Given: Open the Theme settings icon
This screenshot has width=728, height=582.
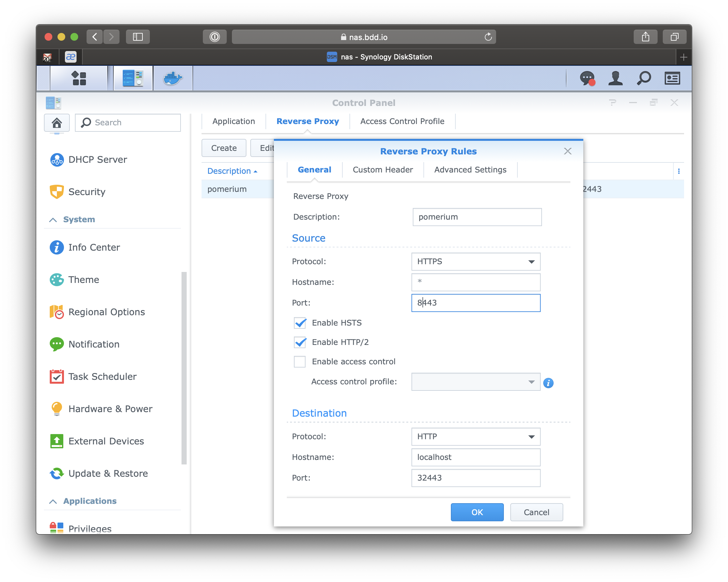Looking at the screenshot, I should coord(57,279).
